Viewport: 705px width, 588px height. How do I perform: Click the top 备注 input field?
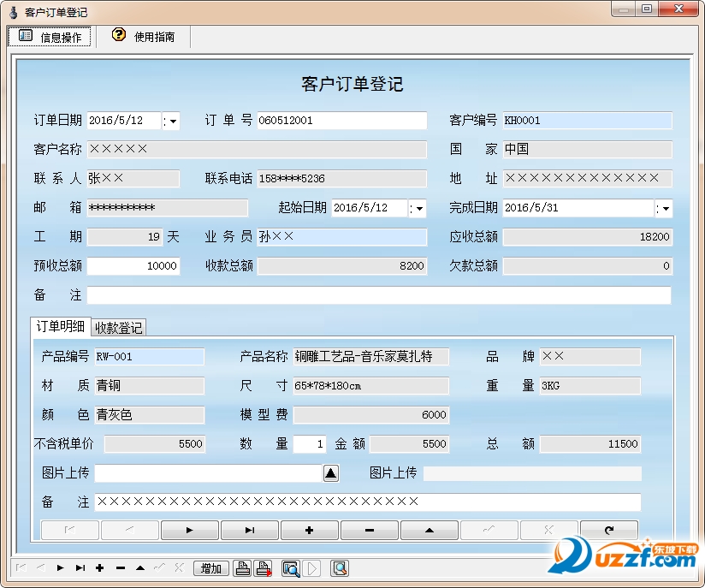[379, 295]
